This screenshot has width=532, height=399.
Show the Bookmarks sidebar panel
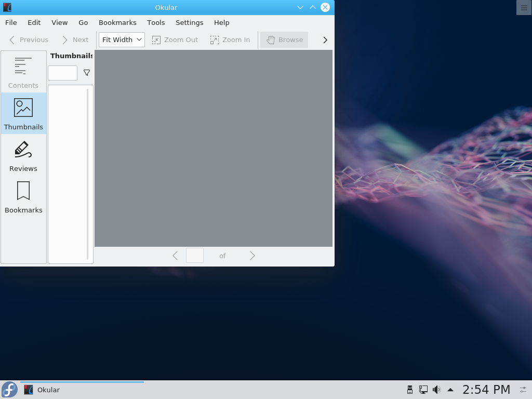point(23,196)
